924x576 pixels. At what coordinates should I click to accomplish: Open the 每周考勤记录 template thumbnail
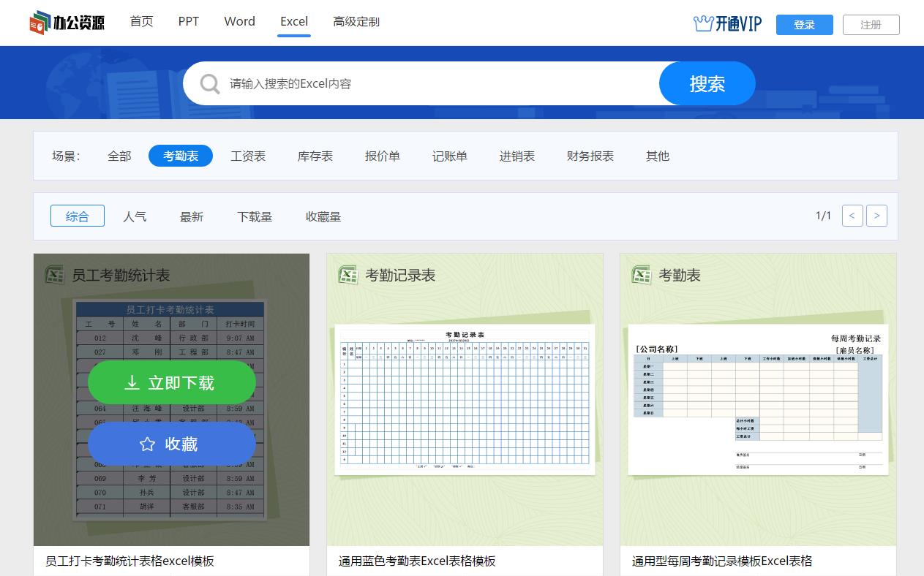(758, 398)
